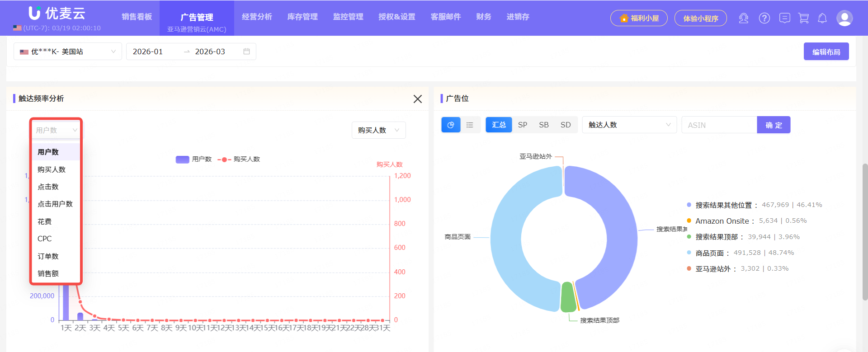
Task: Select 点击数 option
Action: pyautogui.click(x=56, y=187)
